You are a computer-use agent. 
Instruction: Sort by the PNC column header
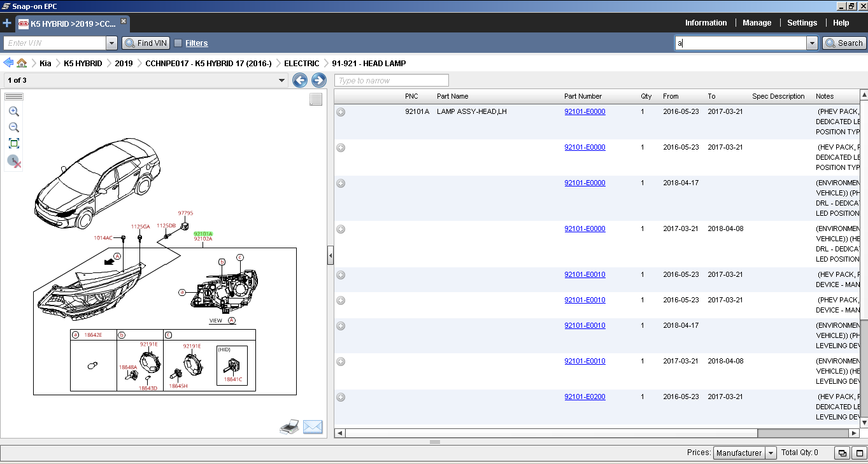(411, 96)
